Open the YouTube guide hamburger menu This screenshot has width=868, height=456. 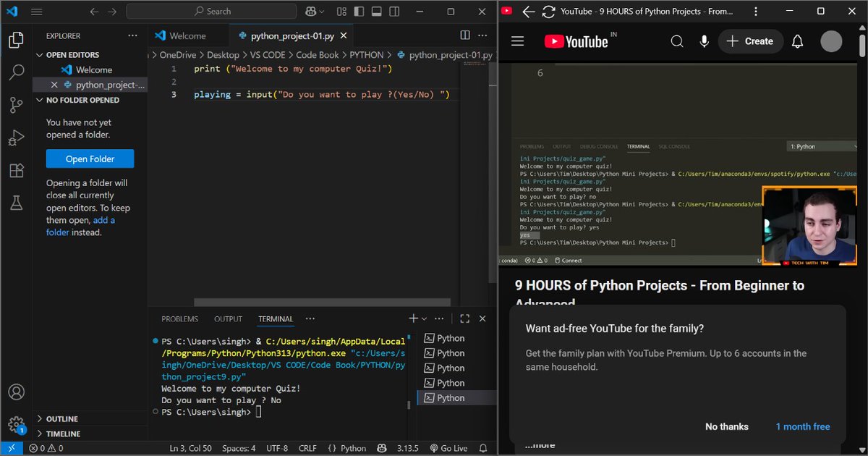(517, 41)
